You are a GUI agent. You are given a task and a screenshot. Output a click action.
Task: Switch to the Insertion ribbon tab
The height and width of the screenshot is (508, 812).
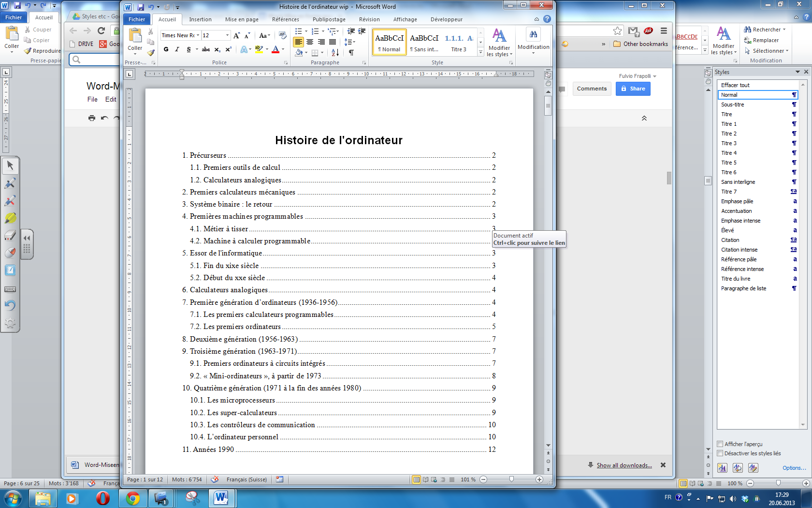pos(200,19)
